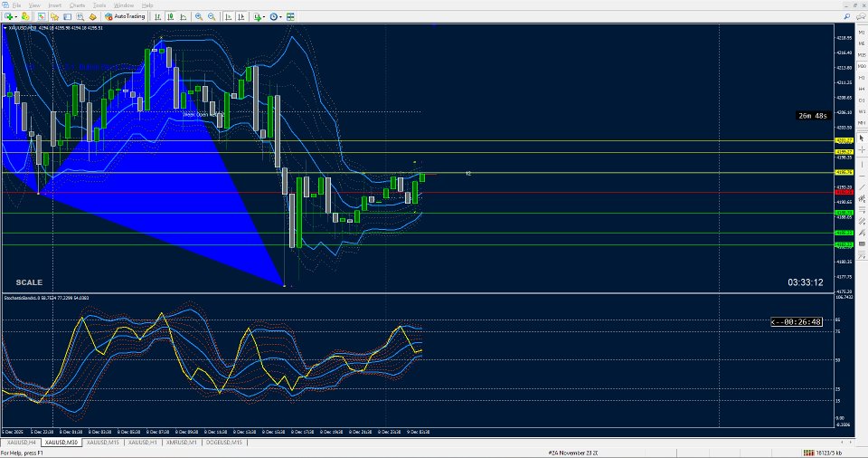Select the trendline drawing tool

[x=862, y=186]
